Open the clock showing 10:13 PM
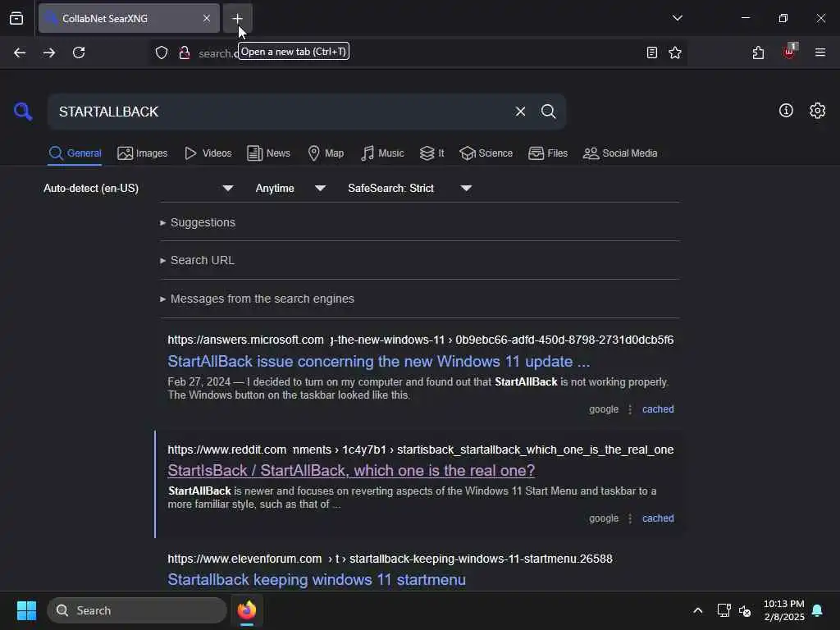840x630 pixels. click(783, 610)
